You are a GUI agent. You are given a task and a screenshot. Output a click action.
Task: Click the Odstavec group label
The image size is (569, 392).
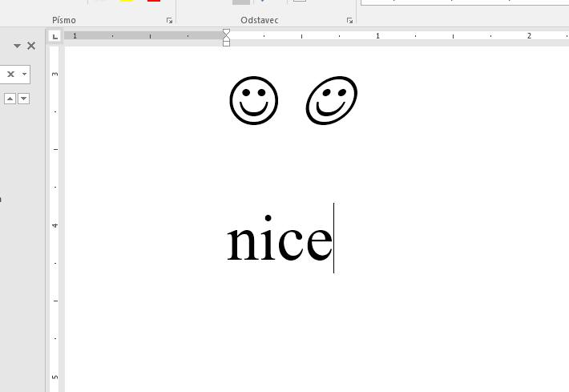[260, 20]
